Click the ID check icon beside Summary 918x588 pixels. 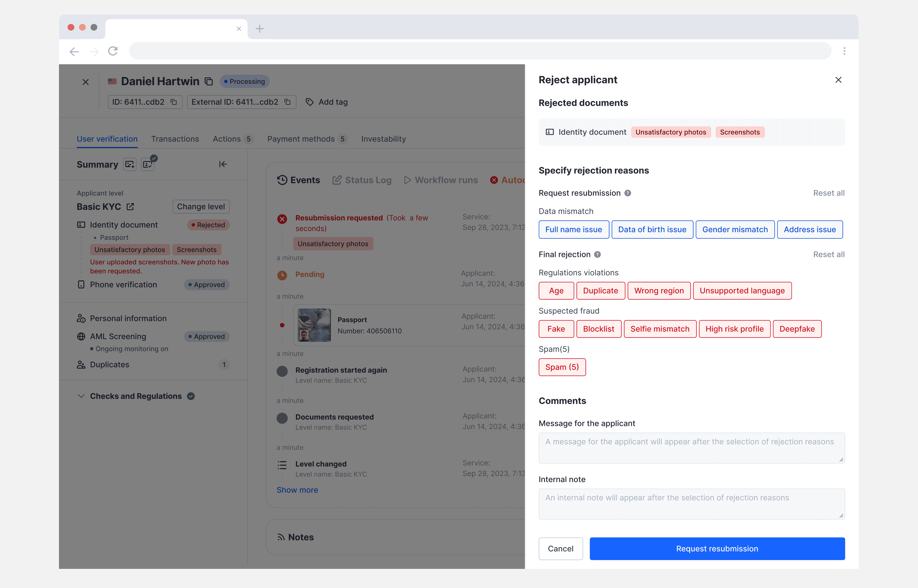pos(148,164)
